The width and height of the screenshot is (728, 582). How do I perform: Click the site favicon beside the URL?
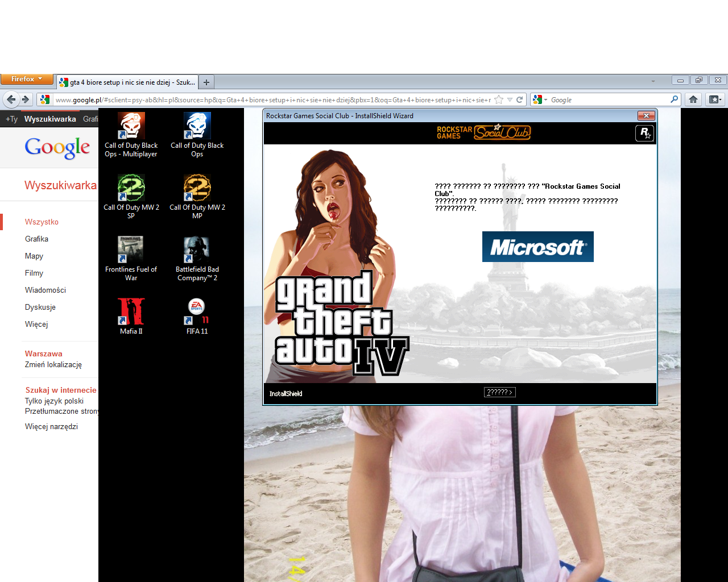45,99
